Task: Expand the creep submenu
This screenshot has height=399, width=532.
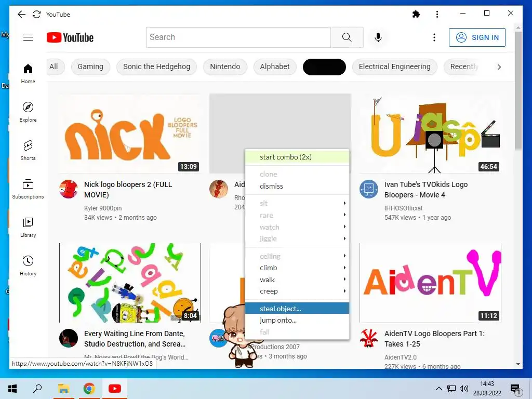Action: click(297, 291)
